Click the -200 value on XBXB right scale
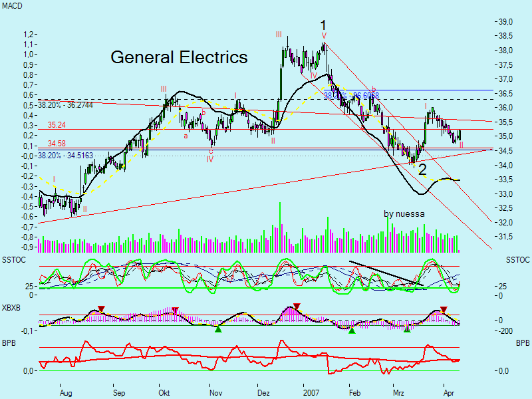 pyautogui.click(x=505, y=331)
